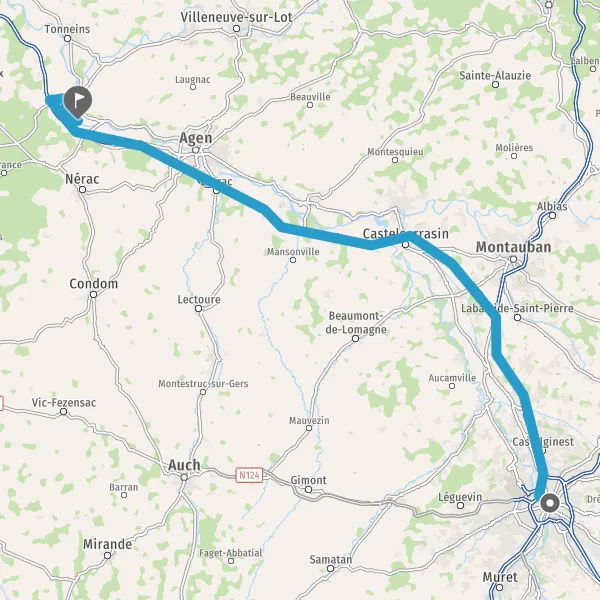The width and height of the screenshot is (600, 600).
Task: Select the Mirande town label
Action: click(108, 544)
